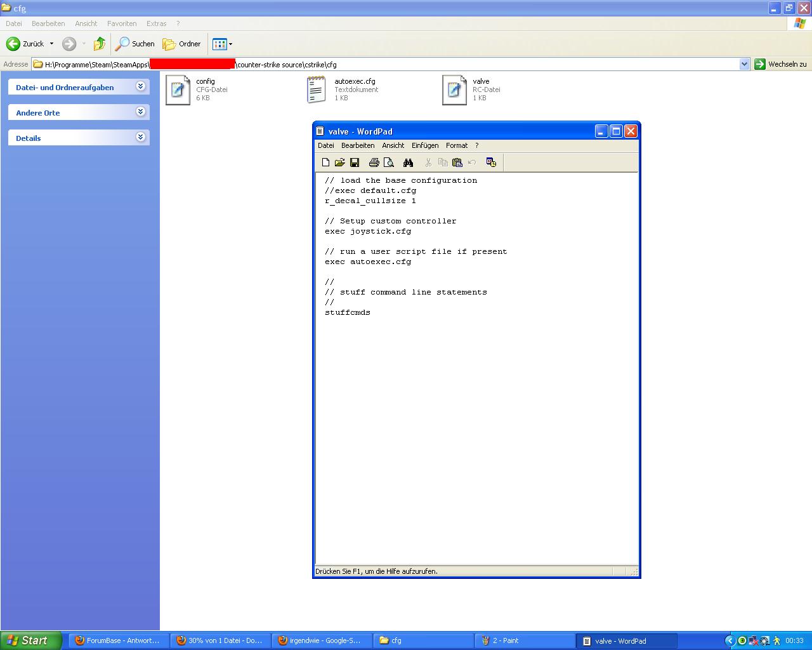The image size is (812, 650).
Task: Toggle the Ordner folders pane button
Action: 181,44
